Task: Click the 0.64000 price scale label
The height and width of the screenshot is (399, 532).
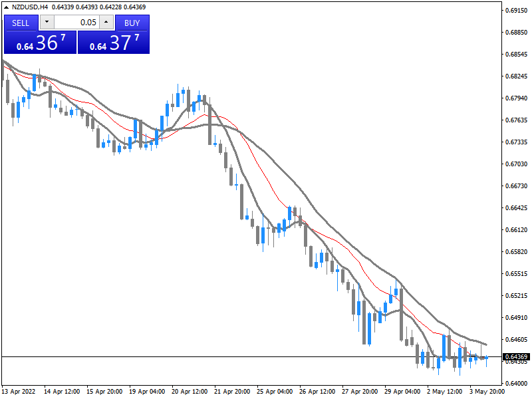Action: click(x=516, y=384)
